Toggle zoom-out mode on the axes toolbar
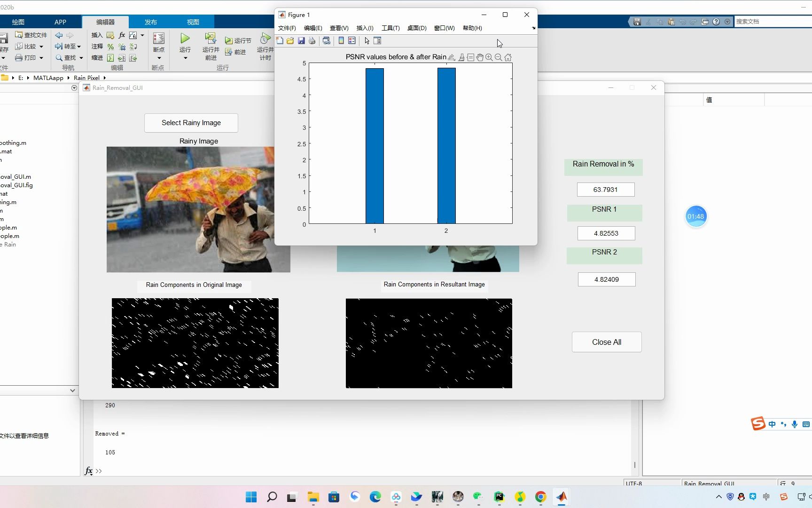This screenshot has height=508, width=812. click(499, 57)
